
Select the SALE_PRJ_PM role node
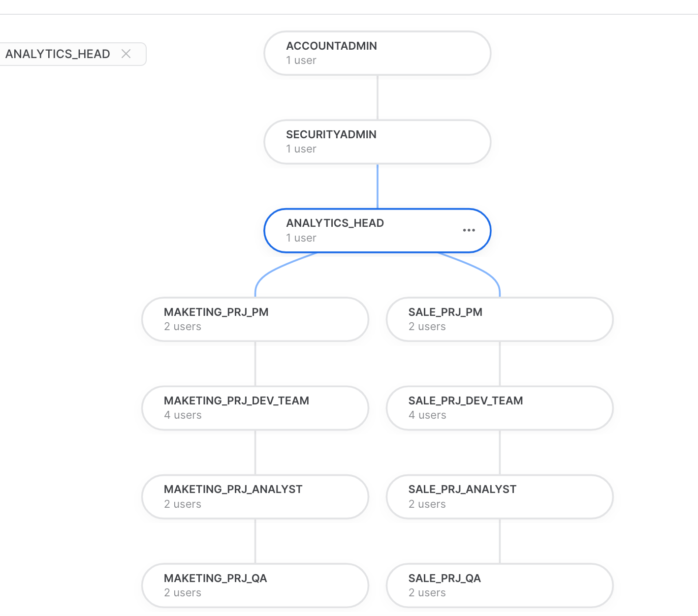500,319
